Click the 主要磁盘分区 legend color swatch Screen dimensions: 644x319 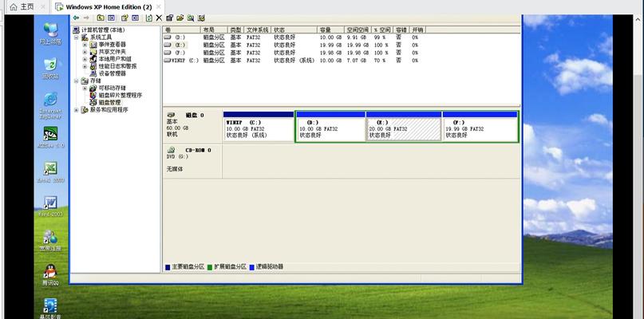coord(168,267)
